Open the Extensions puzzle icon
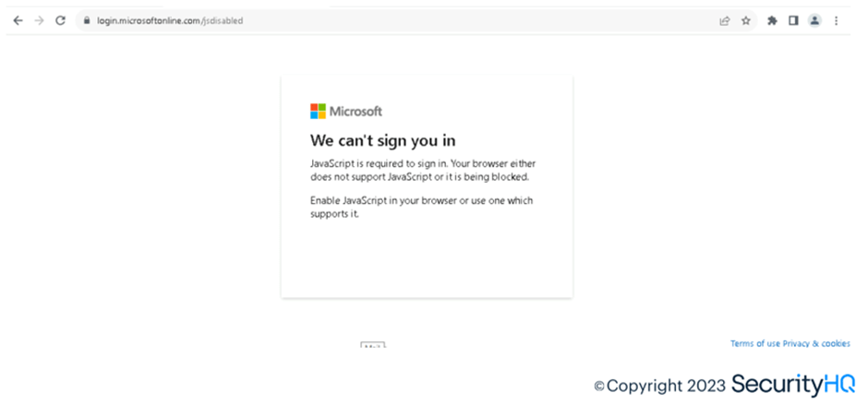The height and width of the screenshot is (405, 868). (772, 20)
